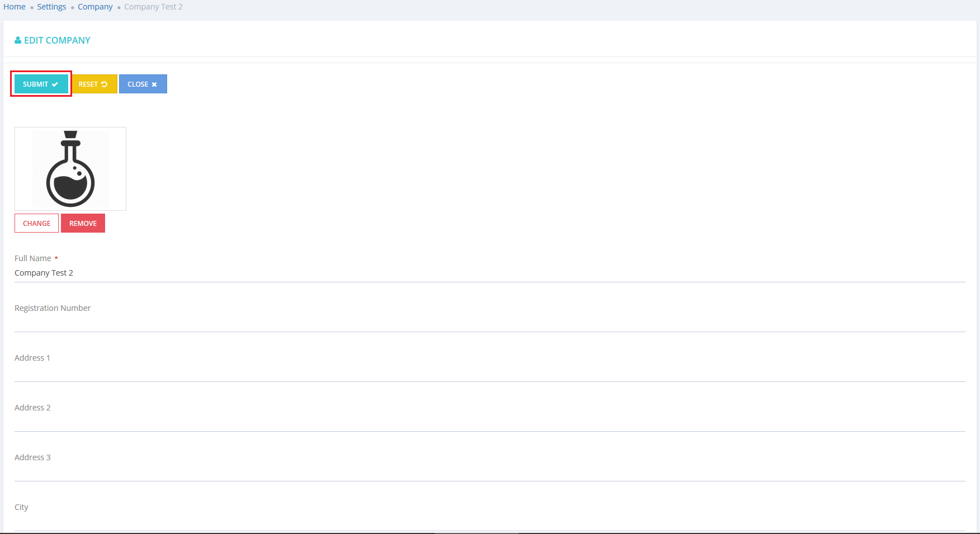This screenshot has width=980, height=534.
Task: Click into the Address 1 field
Action: 490,372
